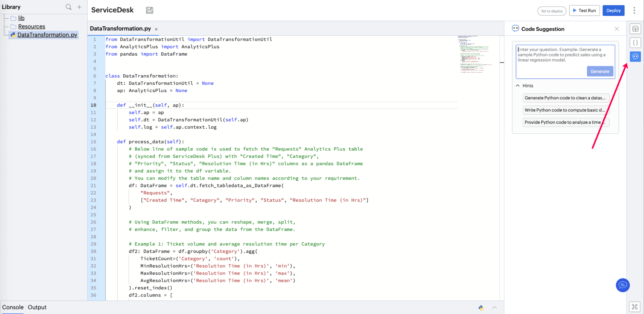This screenshot has width=644, height=314.
Task: Click the 'df2.columns = [' line
Action: tap(150, 295)
